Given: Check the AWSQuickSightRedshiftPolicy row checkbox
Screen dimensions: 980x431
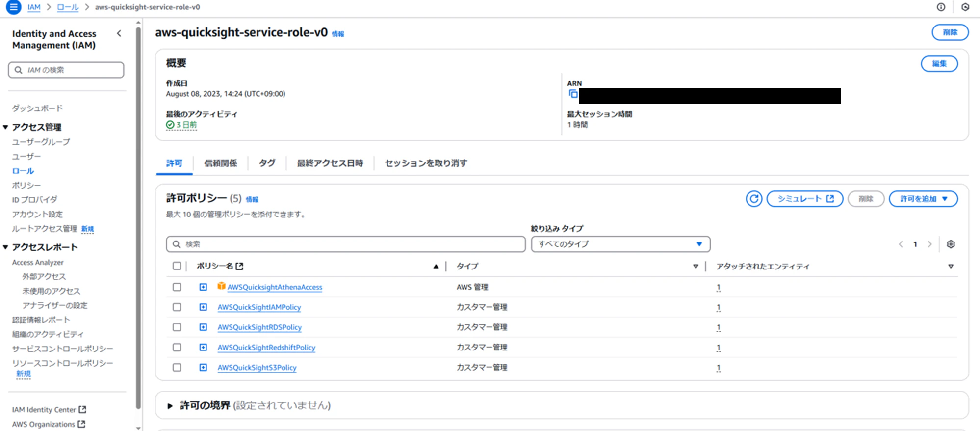Looking at the screenshot, I should pos(177,348).
